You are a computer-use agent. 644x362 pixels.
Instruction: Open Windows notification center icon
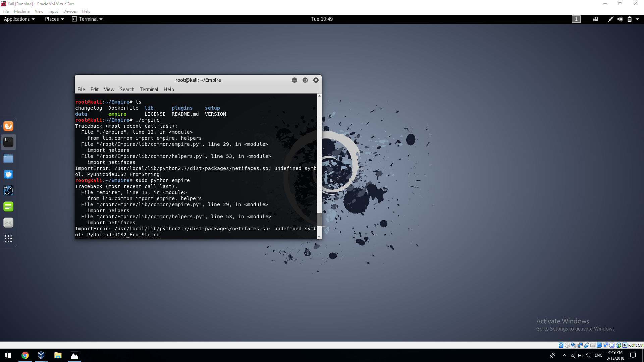[x=633, y=355]
